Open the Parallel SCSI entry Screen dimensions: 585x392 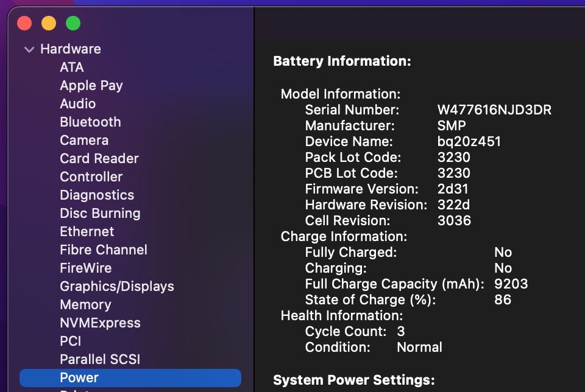(100, 360)
